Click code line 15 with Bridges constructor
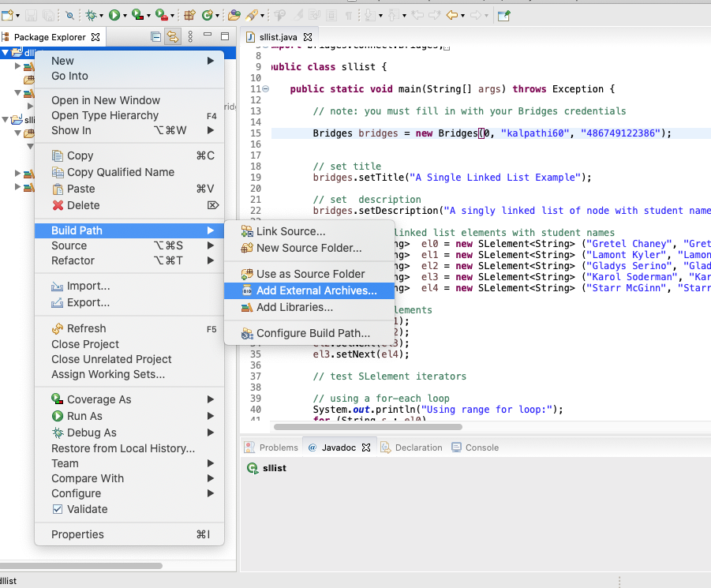Image resolution: width=711 pixels, height=588 pixels. [x=491, y=133]
